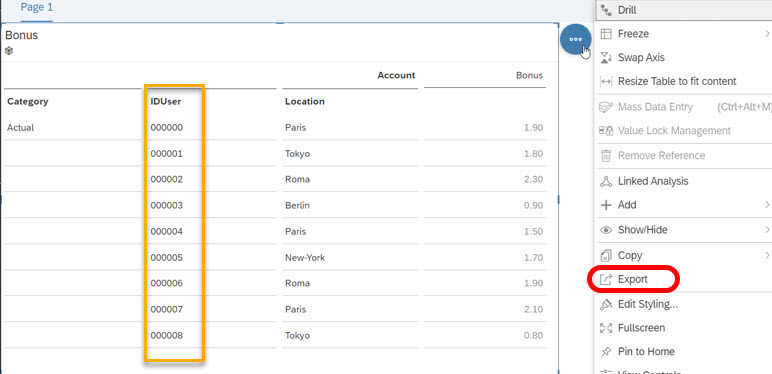Select the Actual category cell
The width and height of the screenshot is (772, 374).
[x=21, y=127]
